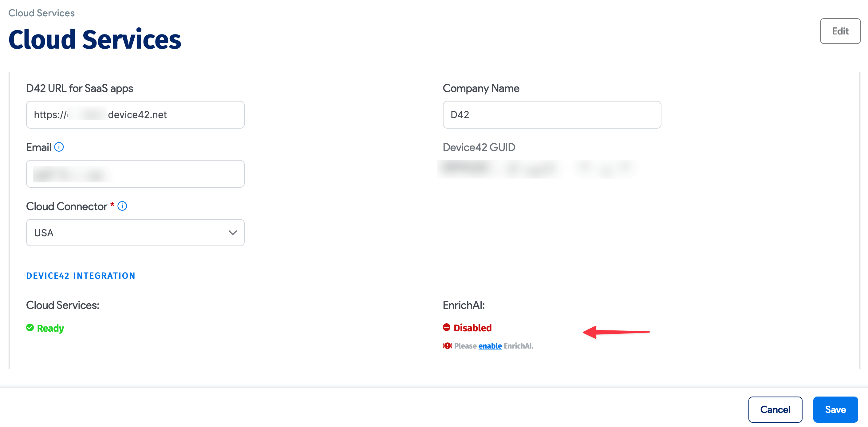Focus the Email input field
Image resolution: width=868 pixels, height=427 pixels.
135,174
